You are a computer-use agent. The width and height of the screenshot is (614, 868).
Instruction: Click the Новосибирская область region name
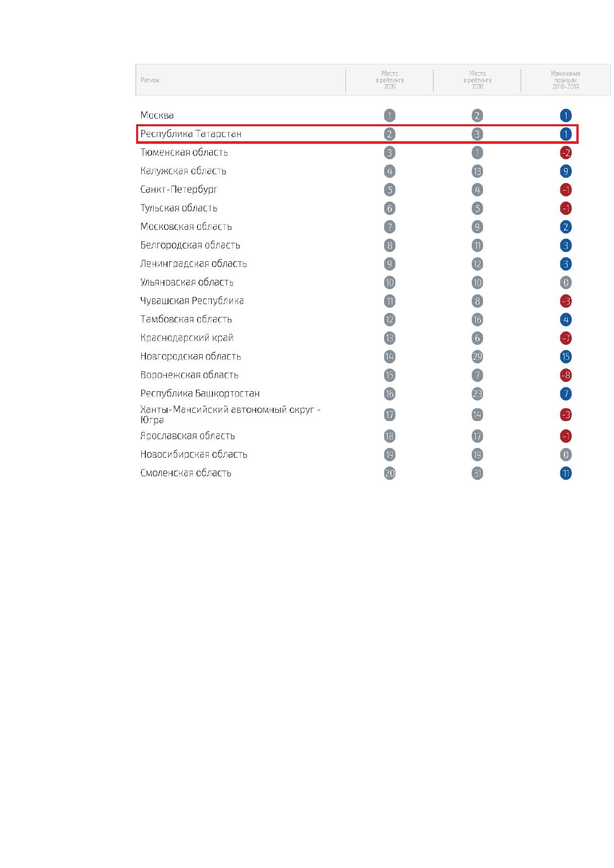(194, 455)
